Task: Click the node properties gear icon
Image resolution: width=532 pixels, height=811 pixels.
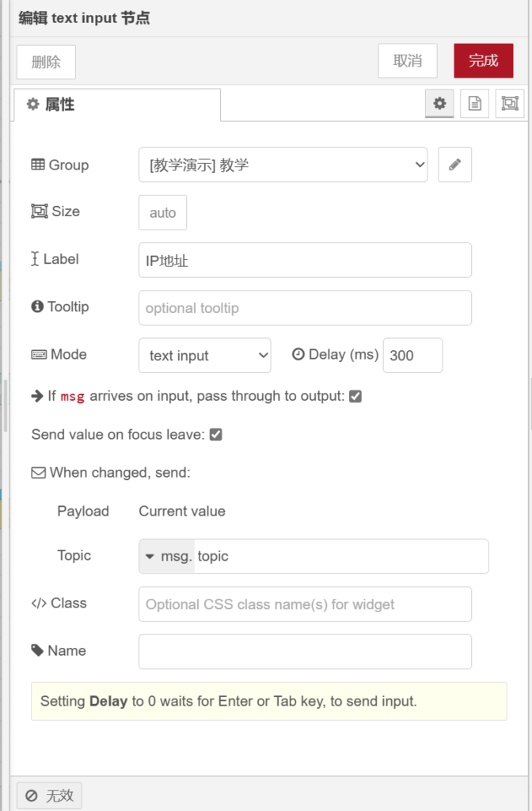Action: (439, 104)
